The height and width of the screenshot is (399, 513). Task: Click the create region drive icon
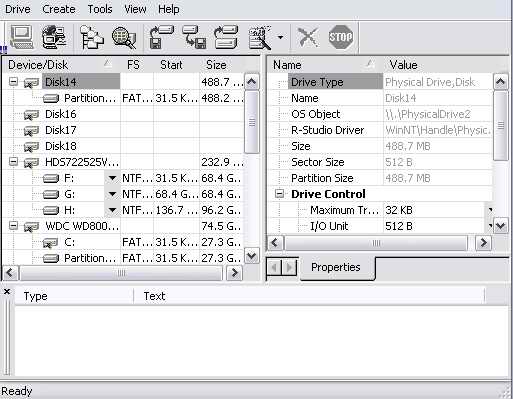[226, 37]
